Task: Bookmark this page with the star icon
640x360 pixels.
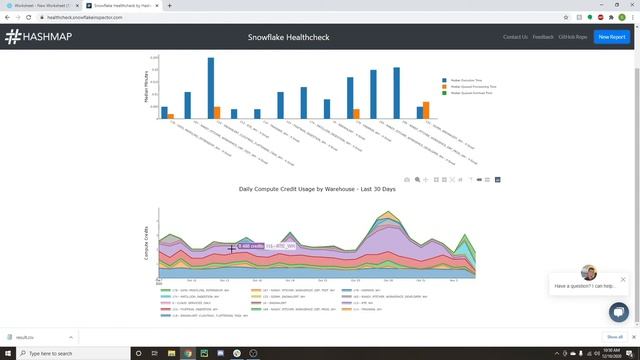Action: click(x=566, y=17)
